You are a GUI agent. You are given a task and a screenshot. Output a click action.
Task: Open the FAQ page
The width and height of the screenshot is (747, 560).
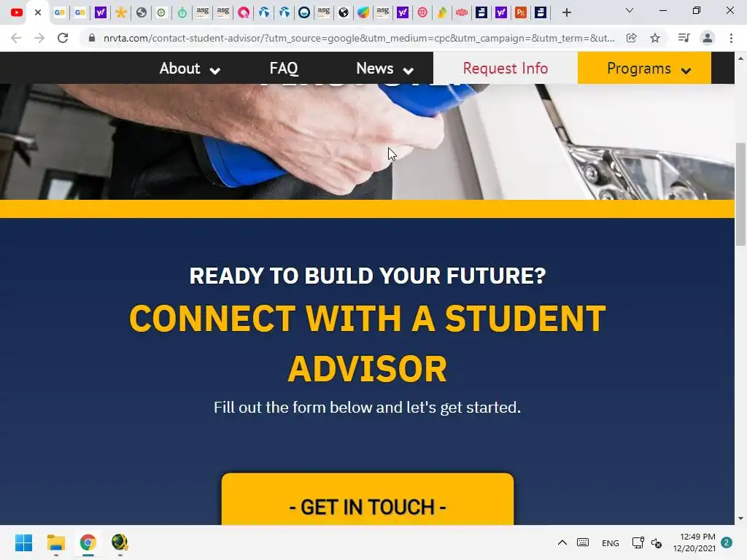tap(284, 69)
